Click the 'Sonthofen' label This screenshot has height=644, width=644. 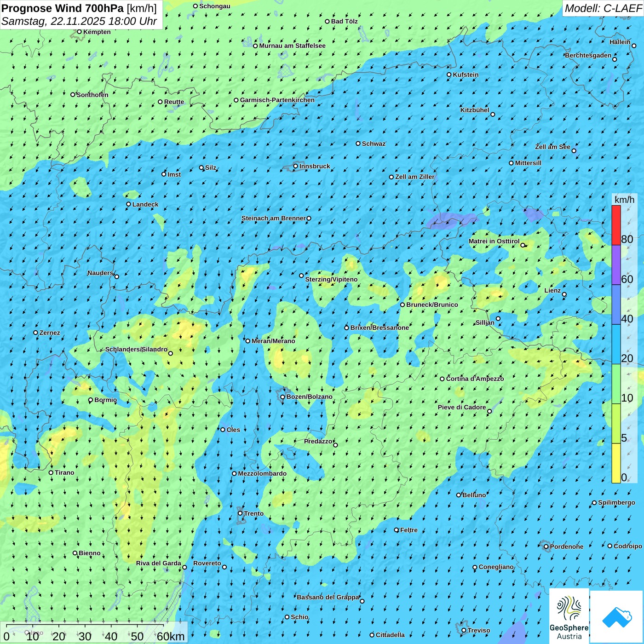pos(92,95)
